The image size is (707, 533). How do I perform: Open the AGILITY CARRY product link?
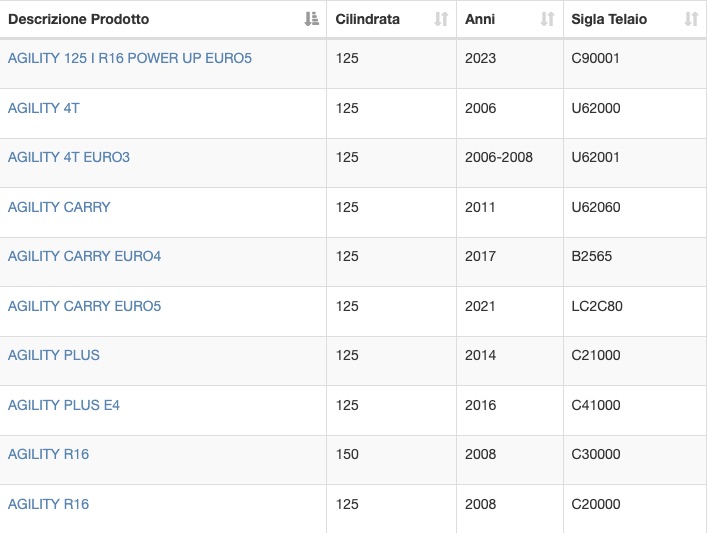[x=59, y=207]
